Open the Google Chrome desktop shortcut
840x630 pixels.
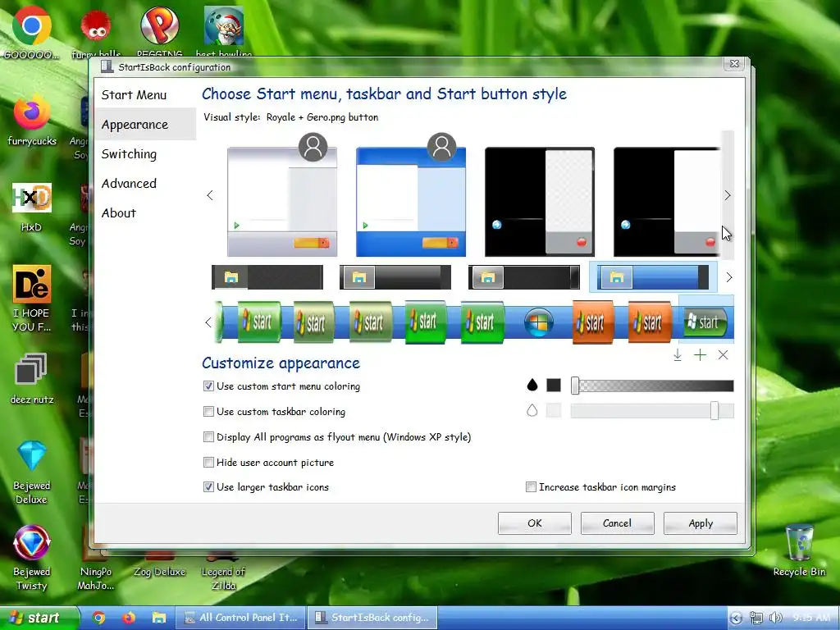point(32,31)
